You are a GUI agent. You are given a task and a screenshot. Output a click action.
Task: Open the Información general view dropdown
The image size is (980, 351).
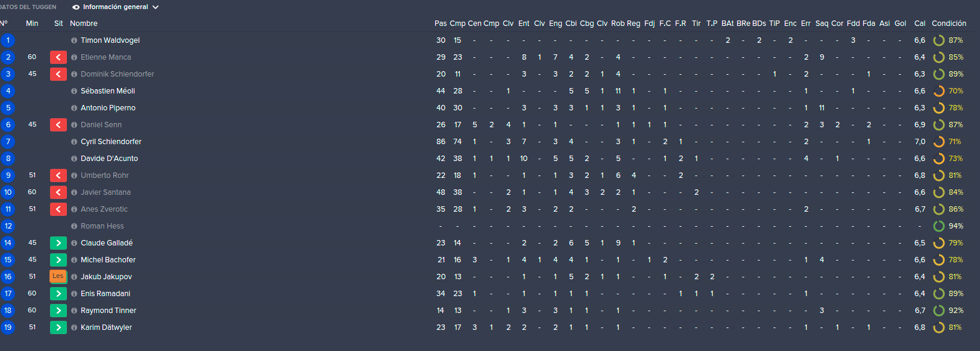point(115,7)
